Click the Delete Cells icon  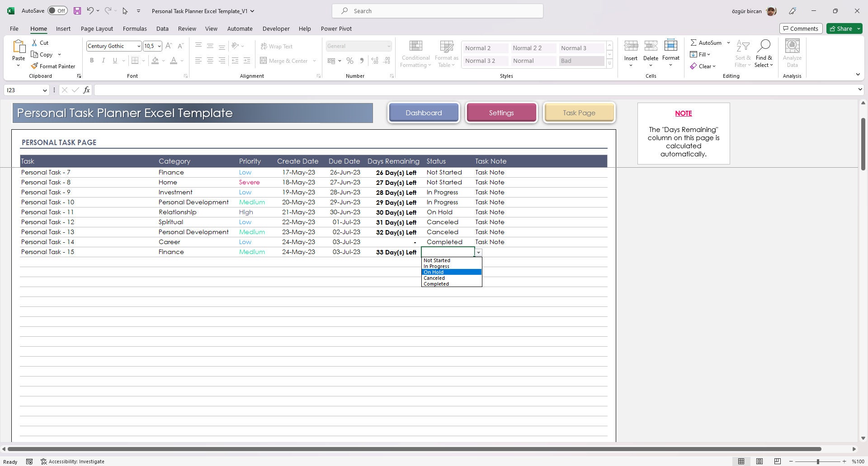point(651,46)
